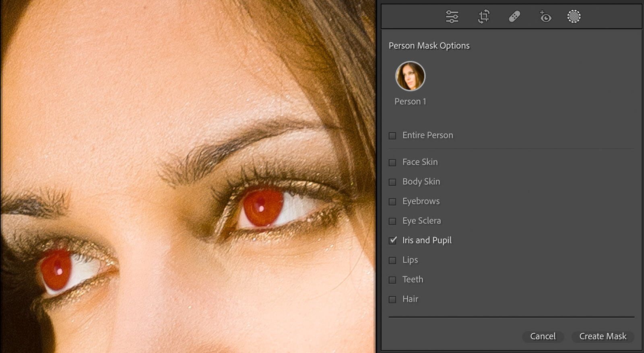
Task: Check the Face Skin option
Action: pos(392,162)
